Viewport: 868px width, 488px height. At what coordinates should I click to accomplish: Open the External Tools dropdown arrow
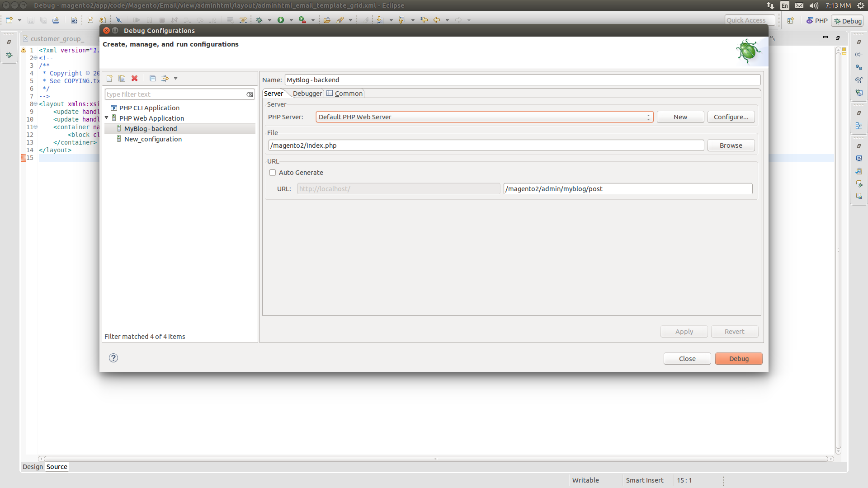313,20
